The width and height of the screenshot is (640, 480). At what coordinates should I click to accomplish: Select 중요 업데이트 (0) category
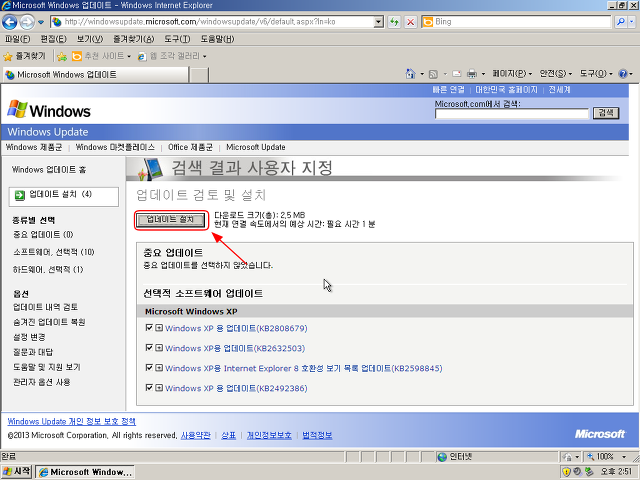coord(43,235)
